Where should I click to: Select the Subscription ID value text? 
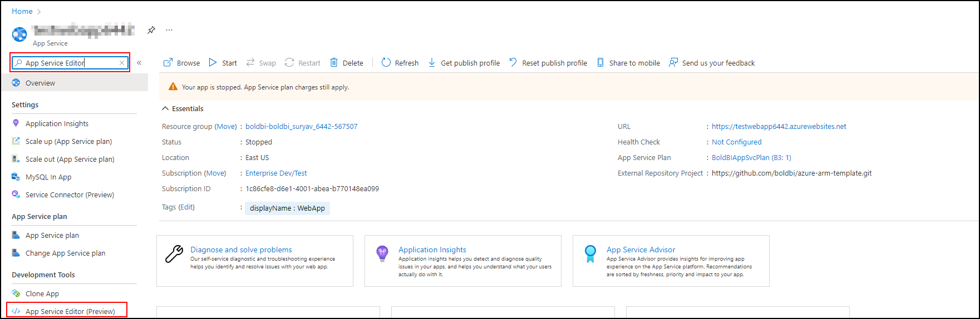pyautogui.click(x=312, y=188)
